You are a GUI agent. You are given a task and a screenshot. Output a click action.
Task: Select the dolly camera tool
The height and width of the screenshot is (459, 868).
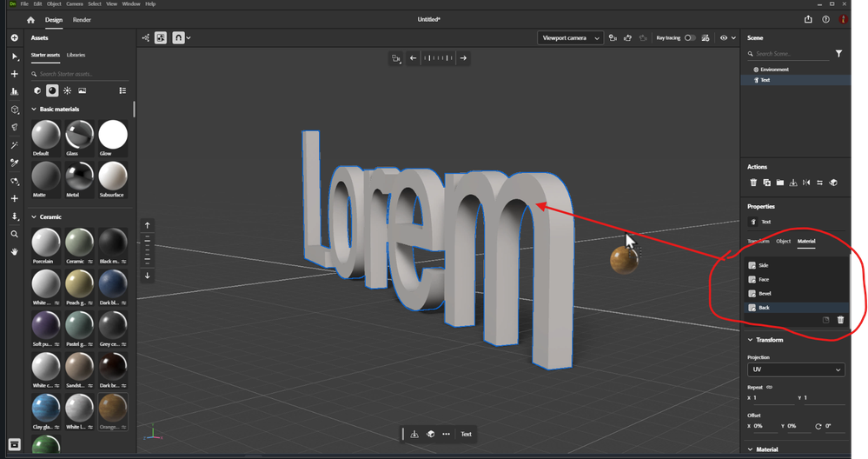[15, 216]
